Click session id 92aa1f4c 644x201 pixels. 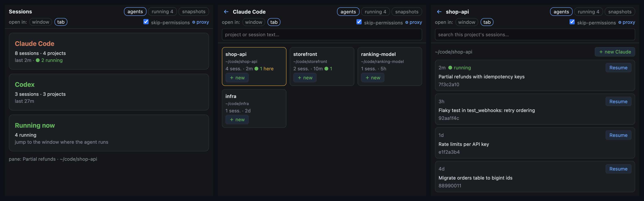pyautogui.click(x=449, y=118)
